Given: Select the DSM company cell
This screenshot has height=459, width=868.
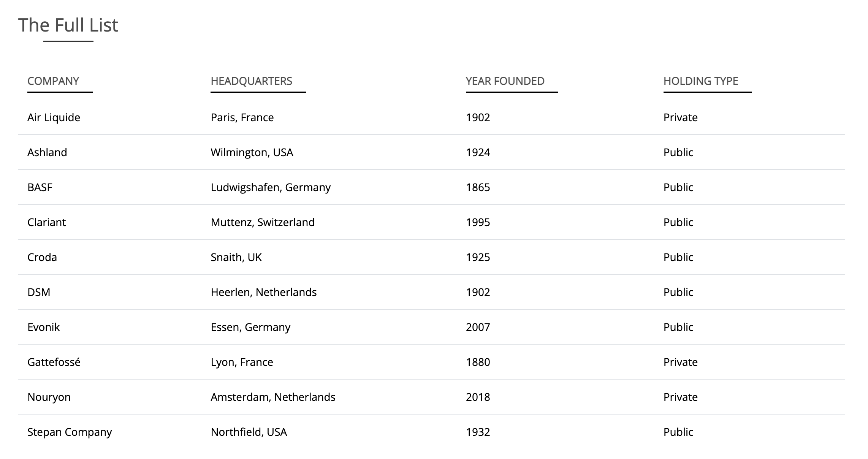Looking at the screenshot, I should 39,292.
